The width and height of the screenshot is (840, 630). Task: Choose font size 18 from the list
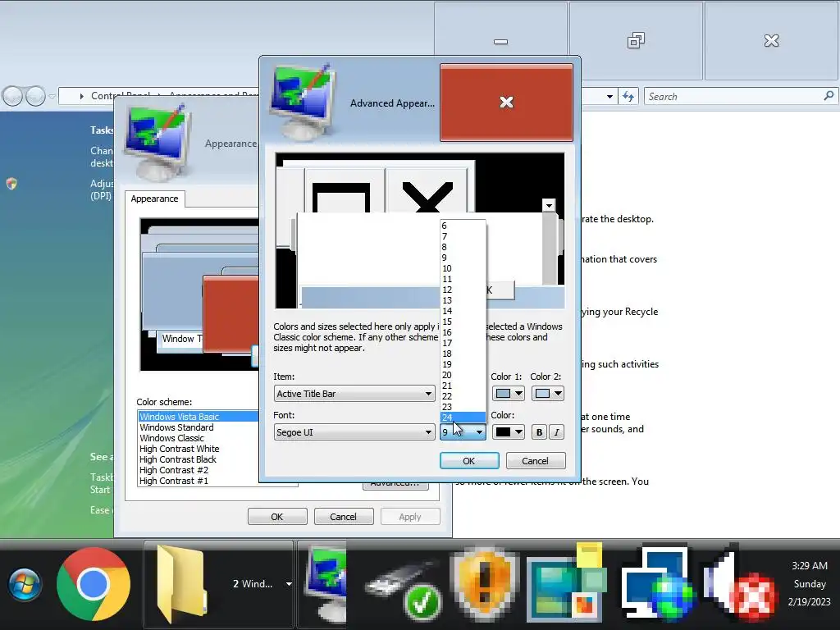(463, 354)
